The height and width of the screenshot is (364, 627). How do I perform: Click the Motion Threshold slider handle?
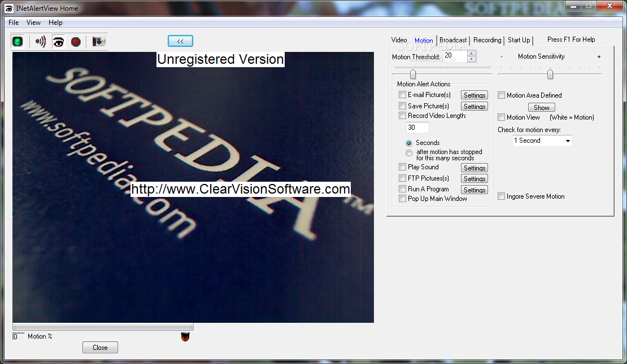tap(413, 74)
